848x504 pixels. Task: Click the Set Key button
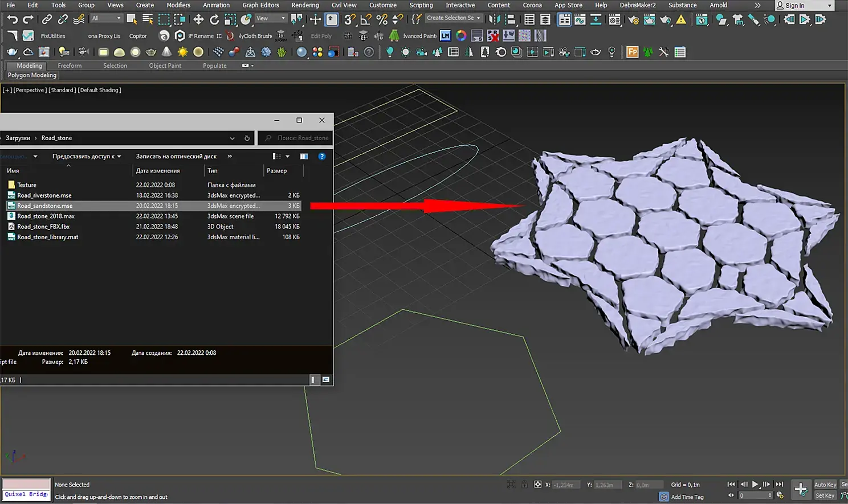coord(825,495)
